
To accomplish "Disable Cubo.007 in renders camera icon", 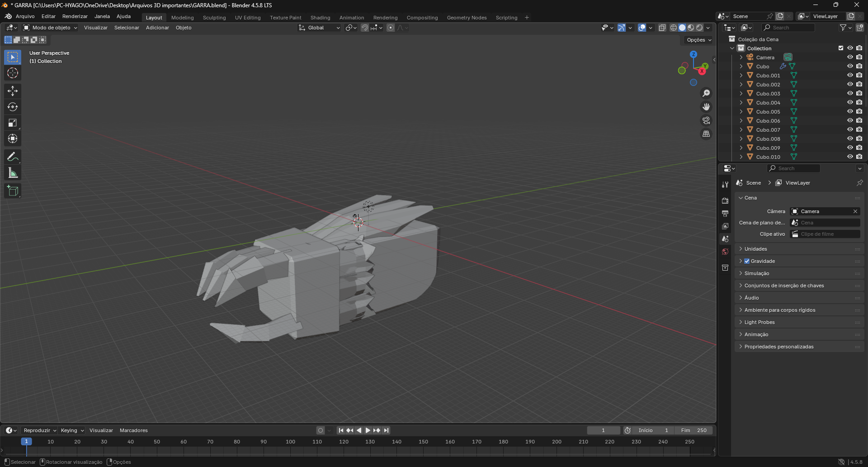I will click(859, 129).
